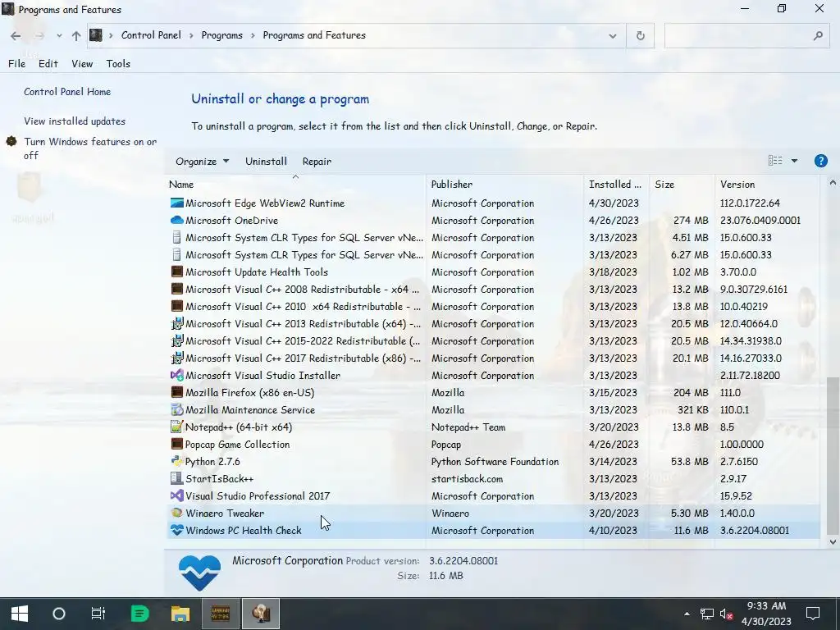This screenshot has height=630, width=840.
Task: Sort by the Name column header
Action: coord(296,184)
